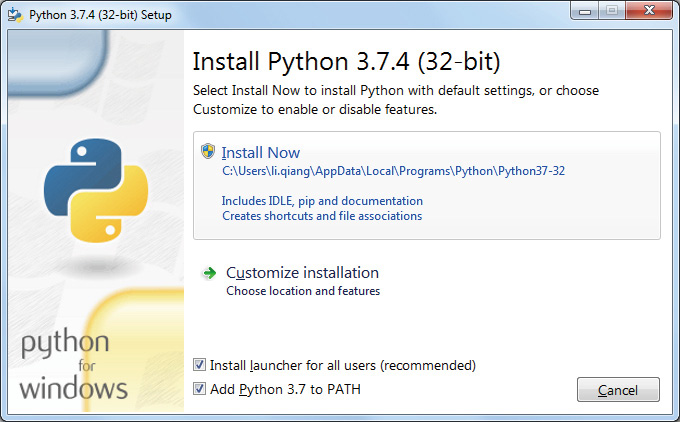Image resolution: width=680 pixels, height=422 pixels.
Task: Click 'Install launcher for all users' label text
Action: click(x=343, y=366)
